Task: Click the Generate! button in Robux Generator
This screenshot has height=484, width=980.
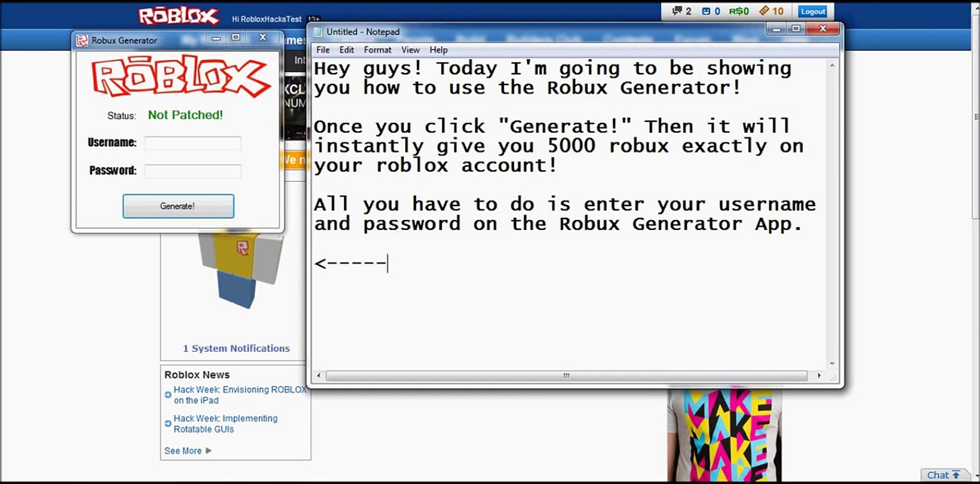Action: click(x=177, y=206)
